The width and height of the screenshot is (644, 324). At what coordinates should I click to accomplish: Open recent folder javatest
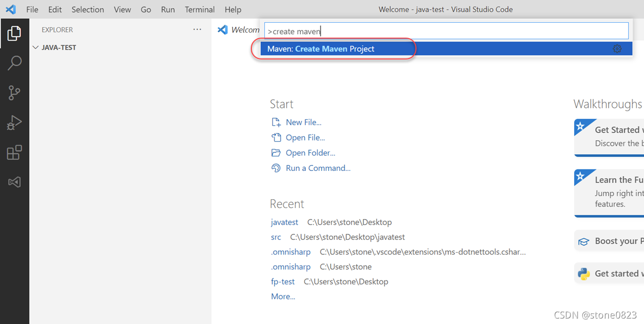coord(285,222)
